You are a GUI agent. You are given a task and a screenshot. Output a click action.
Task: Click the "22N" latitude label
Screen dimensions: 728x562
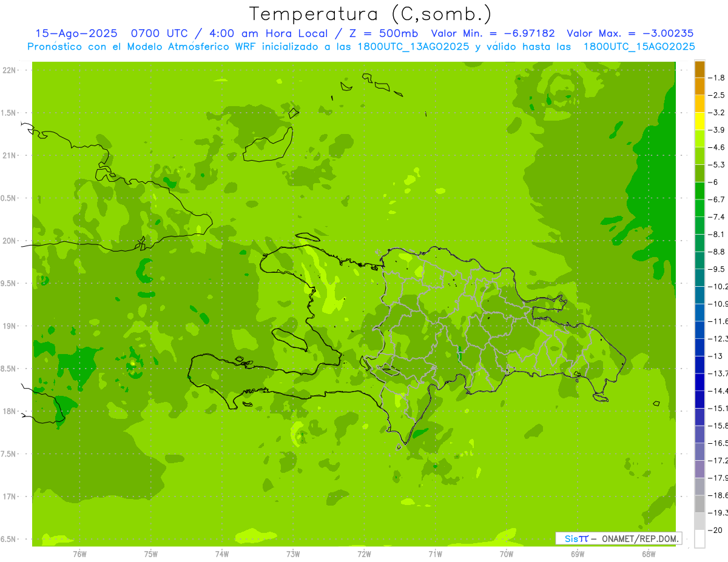coord(9,70)
